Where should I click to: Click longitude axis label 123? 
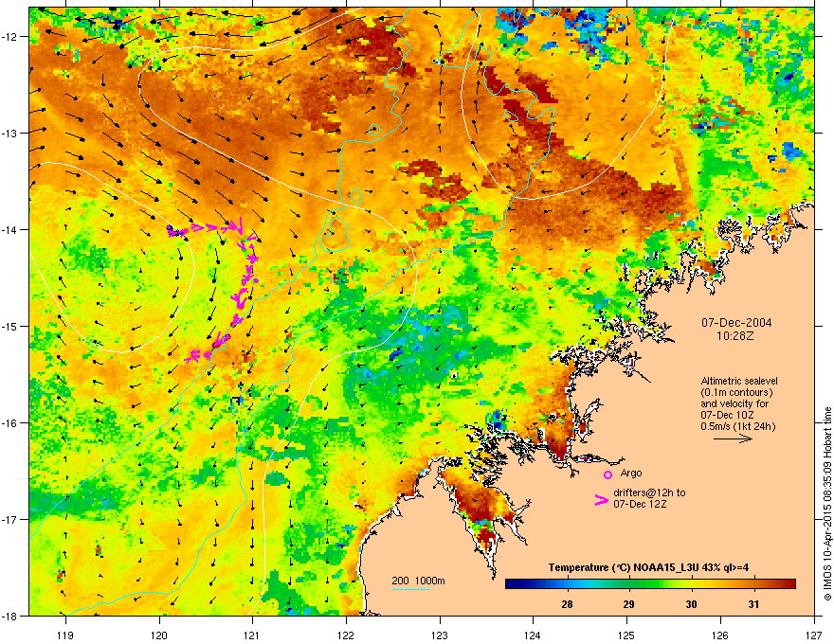(440, 635)
